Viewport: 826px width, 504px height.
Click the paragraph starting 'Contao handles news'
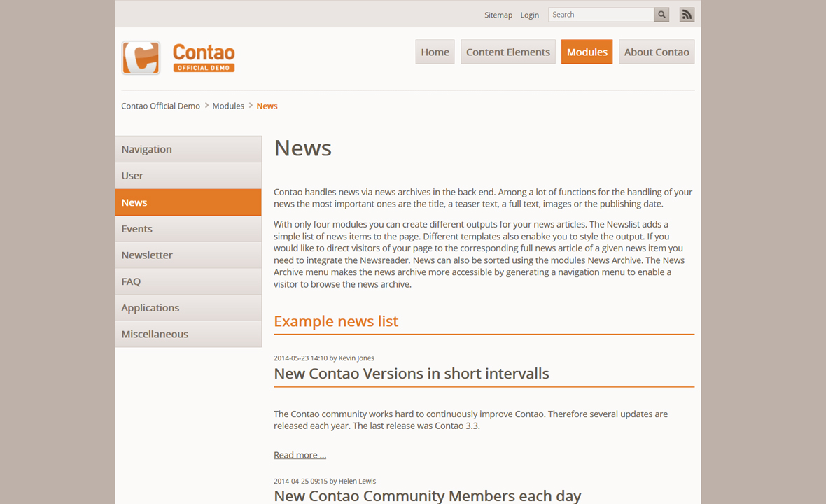pos(483,198)
